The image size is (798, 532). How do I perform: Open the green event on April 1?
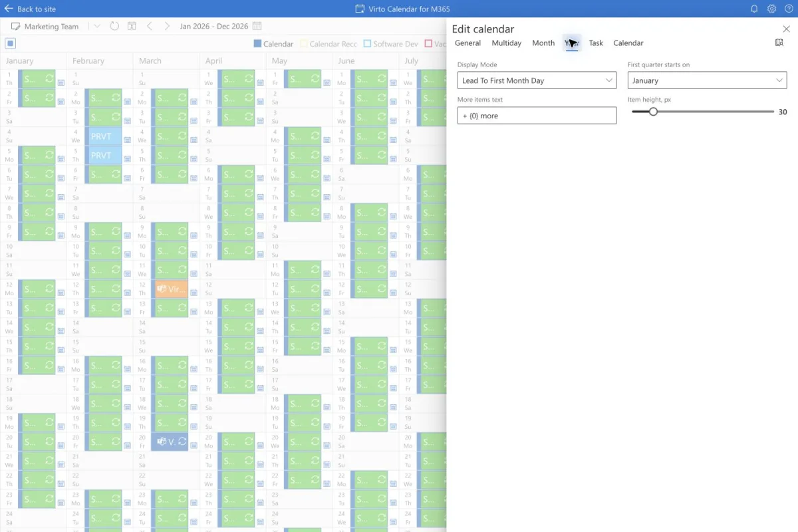(x=236, y=78)
